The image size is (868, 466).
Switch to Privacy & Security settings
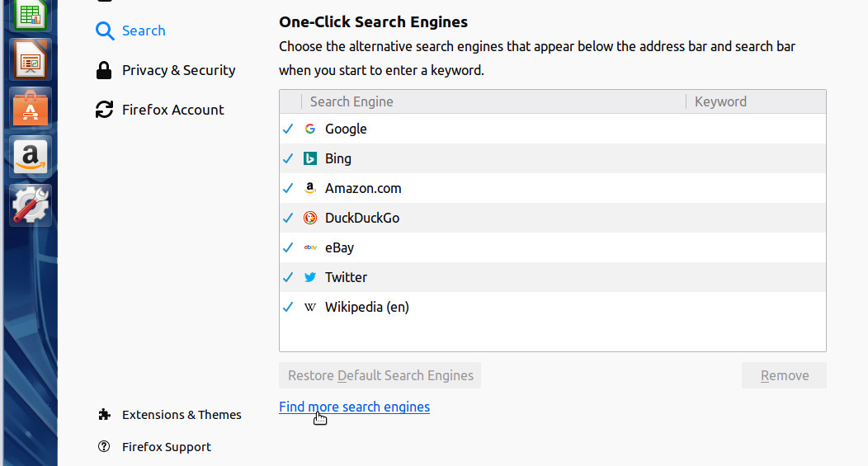178,70
